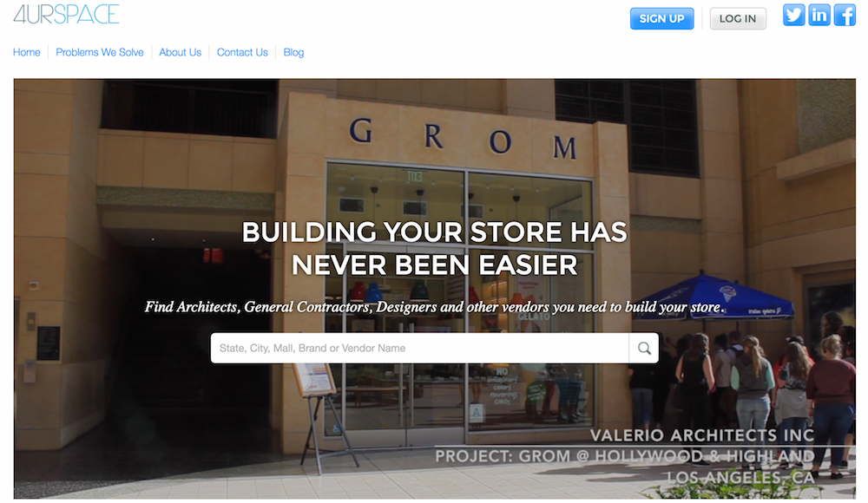The height and width of the screenshot is (503, 868).
Task: Go to the Home nav link
Action: point(27,52)
